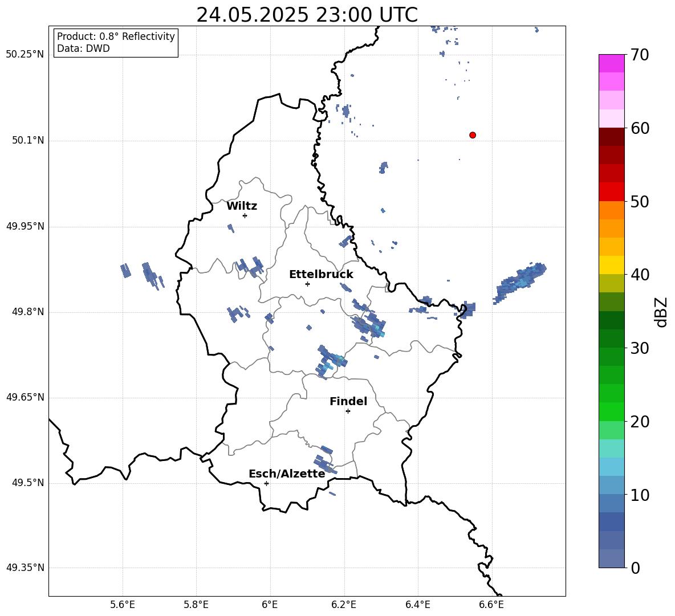Click the Ettelbruck city label
675x616 pixels.
pos(321,275)
